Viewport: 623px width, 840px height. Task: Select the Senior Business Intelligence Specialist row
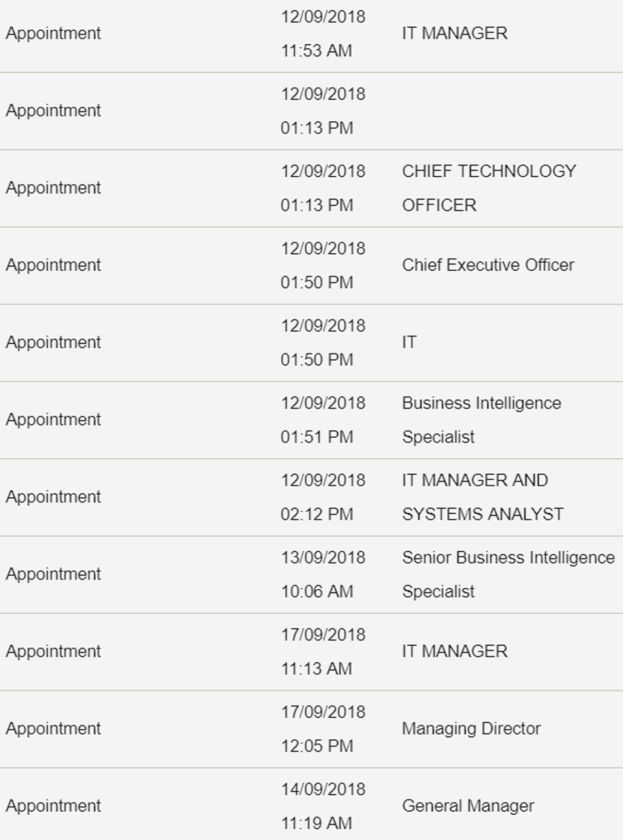pos(311,575)
